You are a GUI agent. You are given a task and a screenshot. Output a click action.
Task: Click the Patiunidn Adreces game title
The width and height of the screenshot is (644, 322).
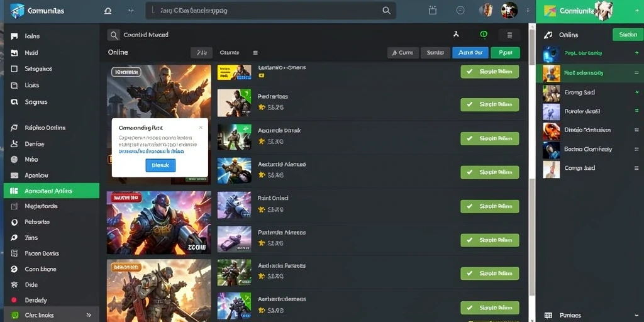[x=282, y=232]
